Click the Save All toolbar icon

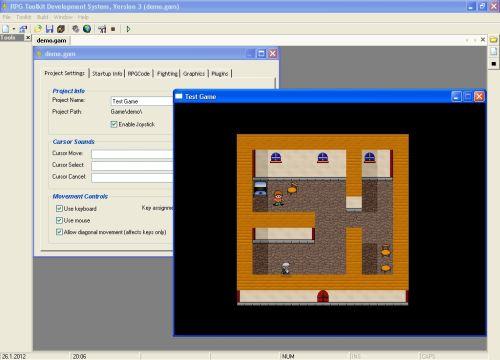click(x=61, y=29)
